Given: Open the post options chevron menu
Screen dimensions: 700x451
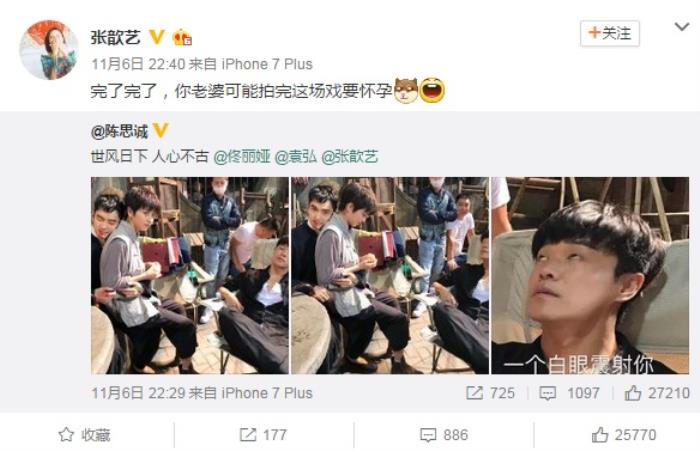Looking at the screenshot, I should click(x=681, y=28).
